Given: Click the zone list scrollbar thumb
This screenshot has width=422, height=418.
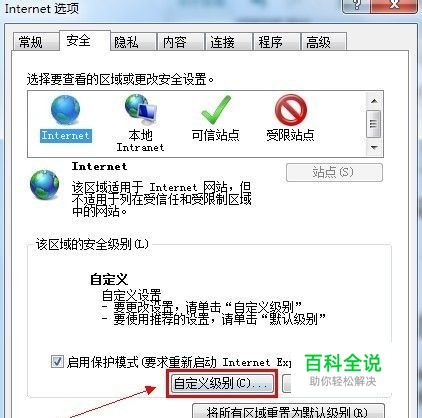Looking at the screenshot, I should [373, 124].
